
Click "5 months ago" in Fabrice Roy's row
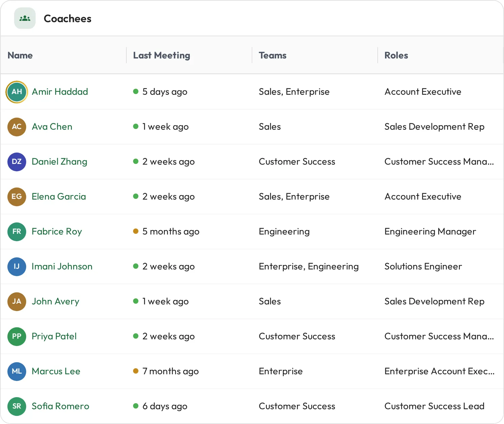(171, 231)
